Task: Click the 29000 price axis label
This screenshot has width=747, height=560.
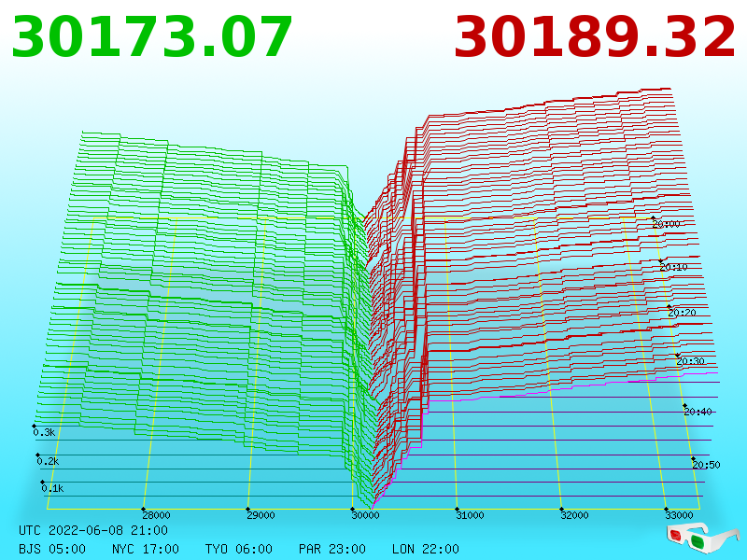Action: point(261,515)
